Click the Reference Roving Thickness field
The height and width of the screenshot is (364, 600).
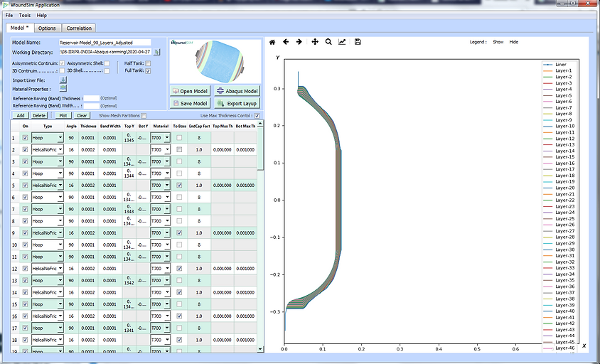click(x=91, y=98)
